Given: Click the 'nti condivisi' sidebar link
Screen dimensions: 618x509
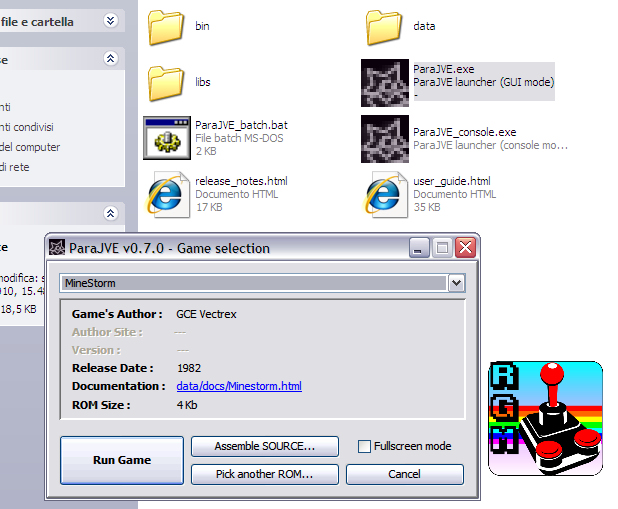Looking at the screenshot, I should (x=26, y=127).
